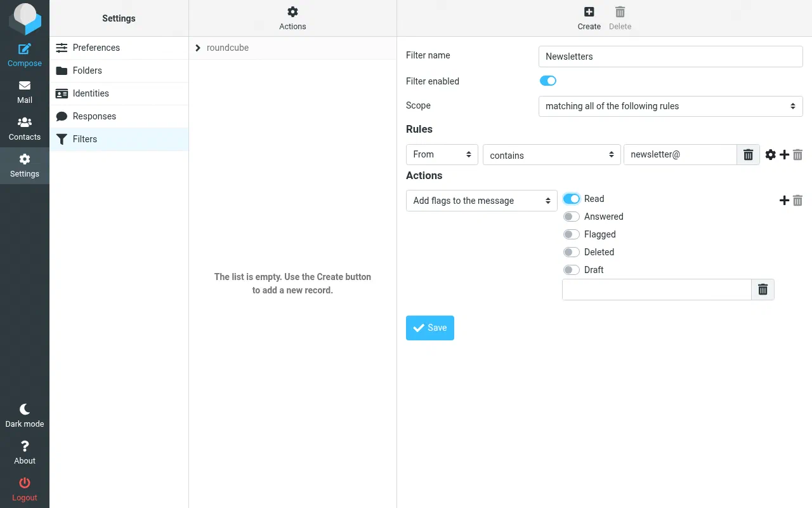Click the 'The list is empty' message
This screenshot has height=508, width=812.
292,283
